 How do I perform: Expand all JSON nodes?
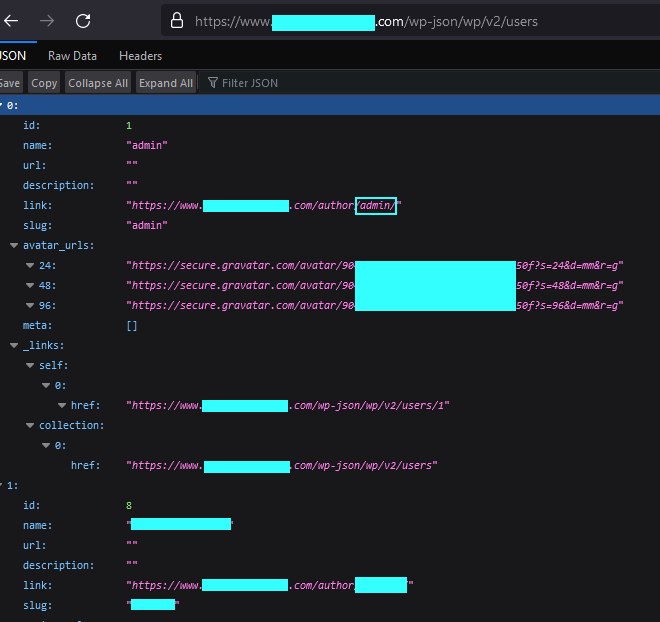(x=166, y=83)
